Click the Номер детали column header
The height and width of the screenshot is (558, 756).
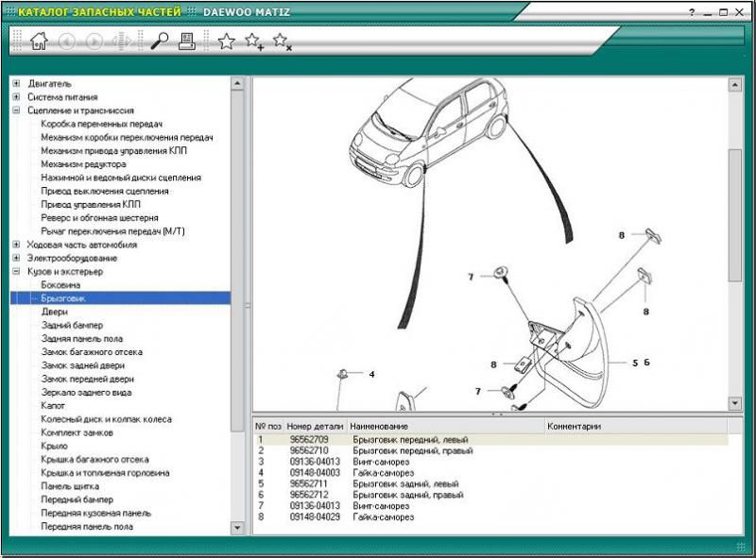(314, 426)
